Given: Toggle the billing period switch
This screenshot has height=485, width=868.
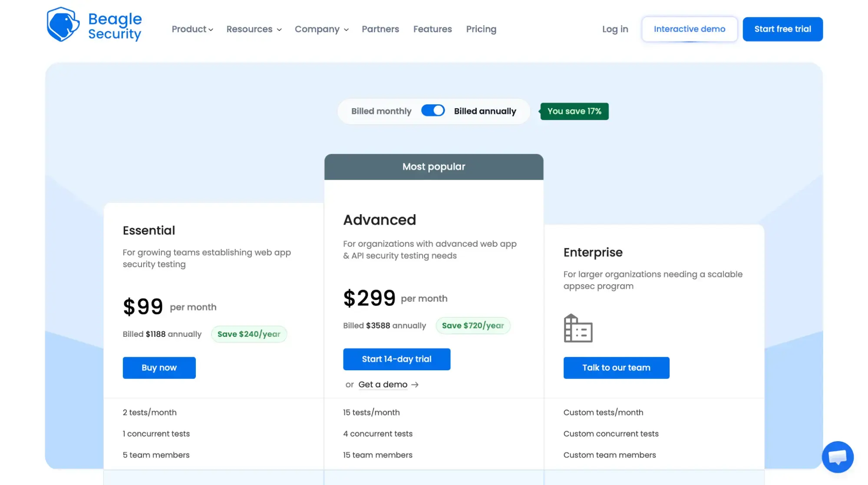Looking at the screenshot, I should pyautogui.click(x=433, y=111).
